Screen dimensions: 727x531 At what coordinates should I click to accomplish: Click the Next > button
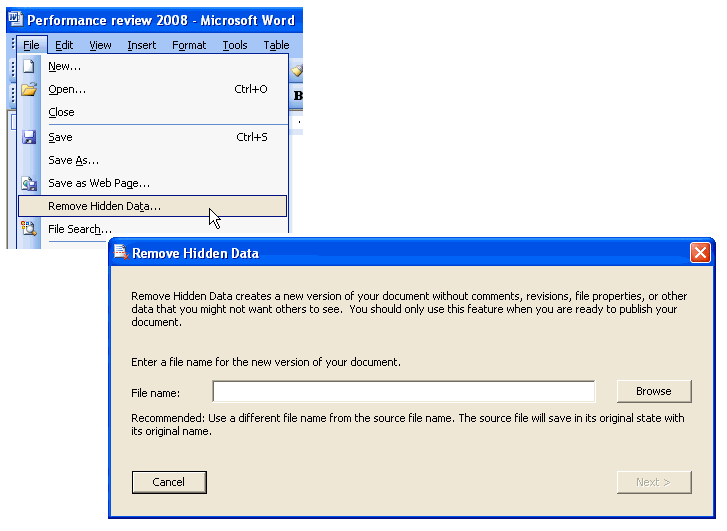pyautogui.click(x=654, y=482)
